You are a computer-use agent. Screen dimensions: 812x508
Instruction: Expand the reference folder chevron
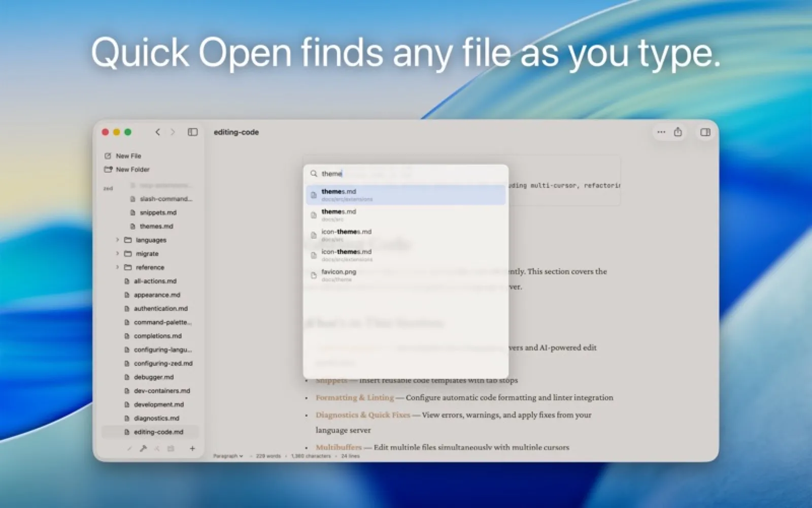click(x=117, y=267)
